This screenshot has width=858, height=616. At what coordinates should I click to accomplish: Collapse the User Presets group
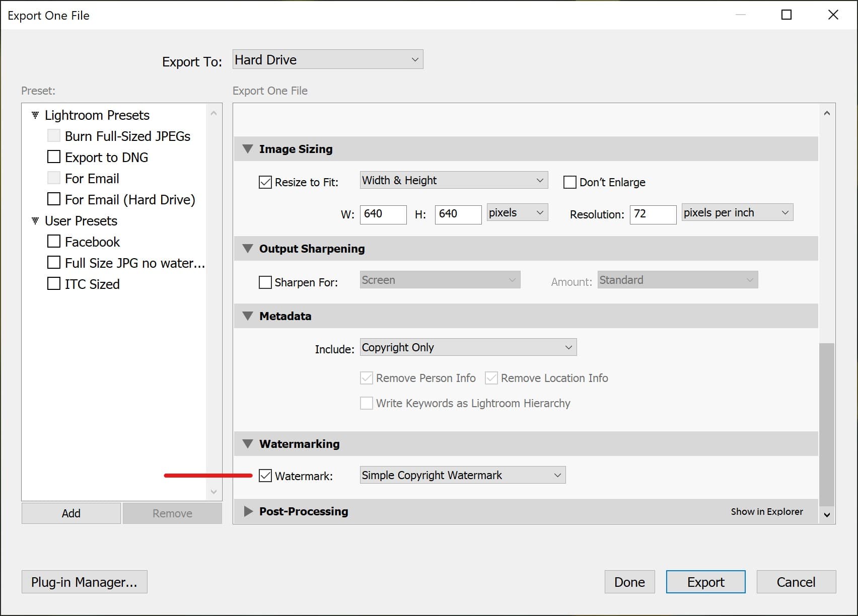(34, 220)
